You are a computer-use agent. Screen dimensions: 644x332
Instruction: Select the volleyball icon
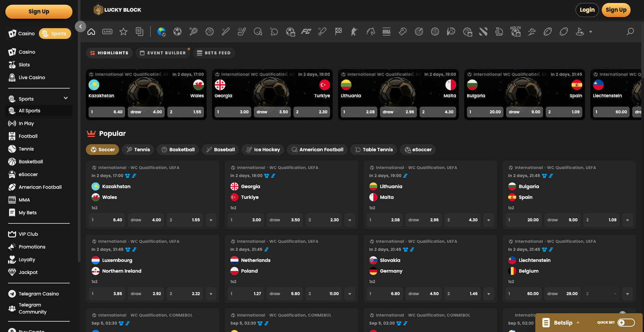pyautogui.click(x=435, y=32)
